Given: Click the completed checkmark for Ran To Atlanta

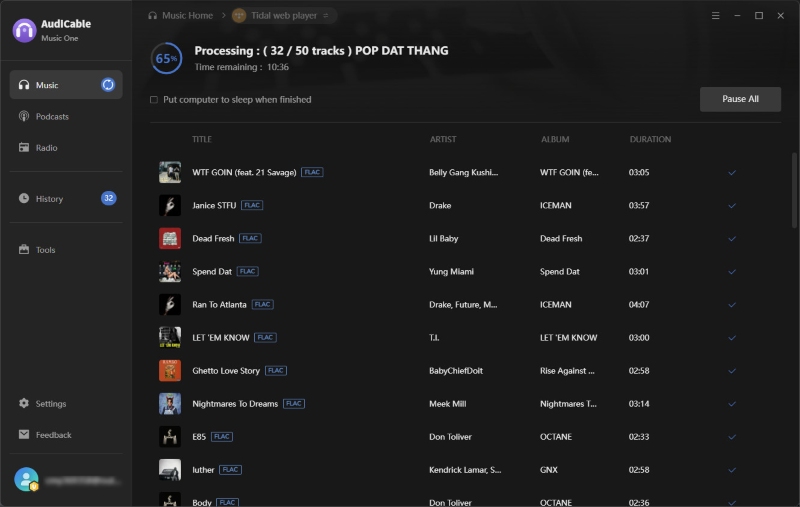Looking at the screenshot, I should pos(732,305).
